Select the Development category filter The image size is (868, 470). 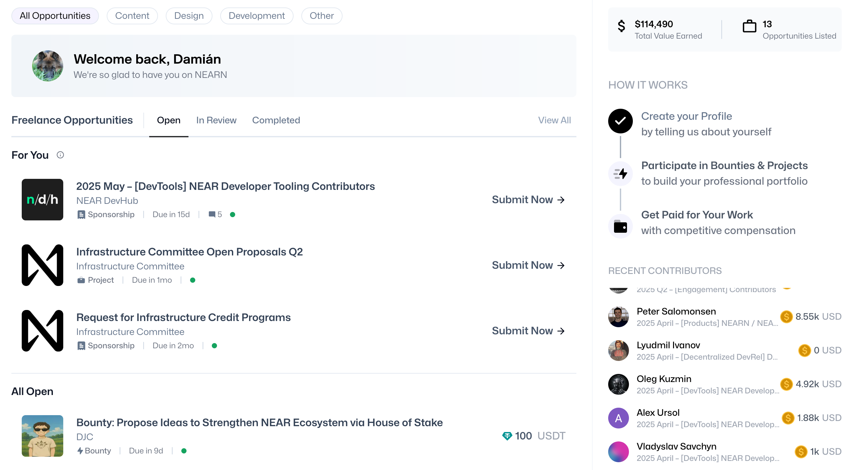257,16
